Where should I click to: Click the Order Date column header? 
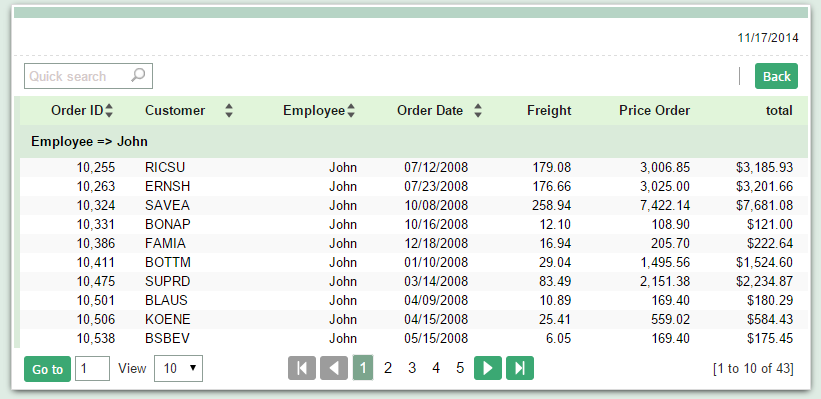click(430, 110)
